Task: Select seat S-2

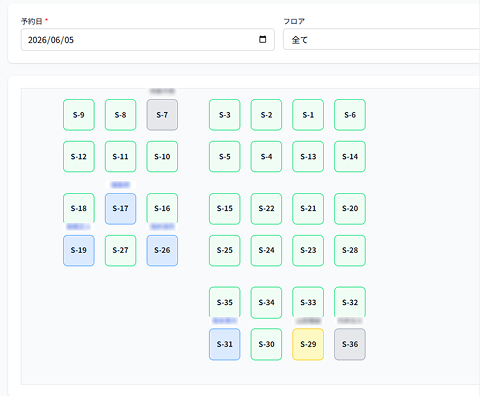Action: pos(266,115)
